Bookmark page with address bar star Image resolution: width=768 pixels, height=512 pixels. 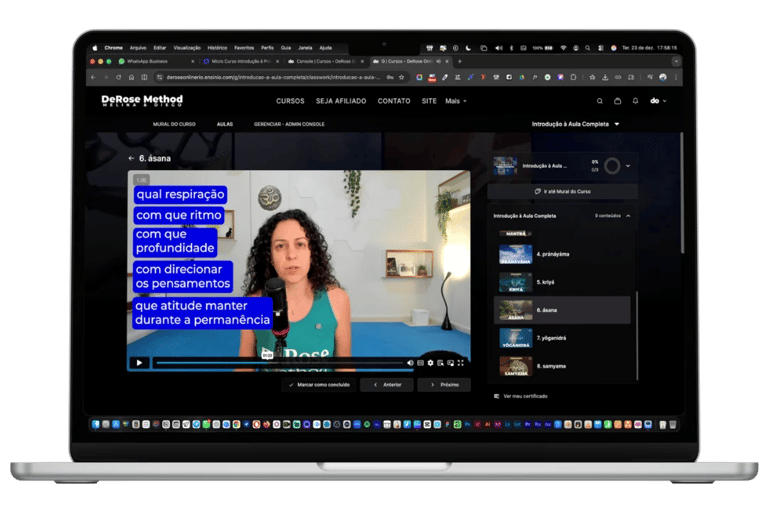click(402, 77)
